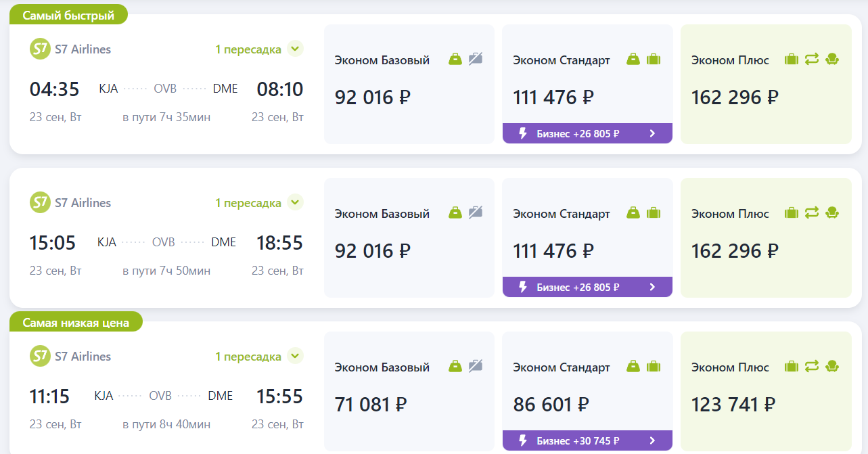Click the lightning icon on Бизнес +30 745 ₽ bar
868x454 pixels.
click(x=522, y=440)
